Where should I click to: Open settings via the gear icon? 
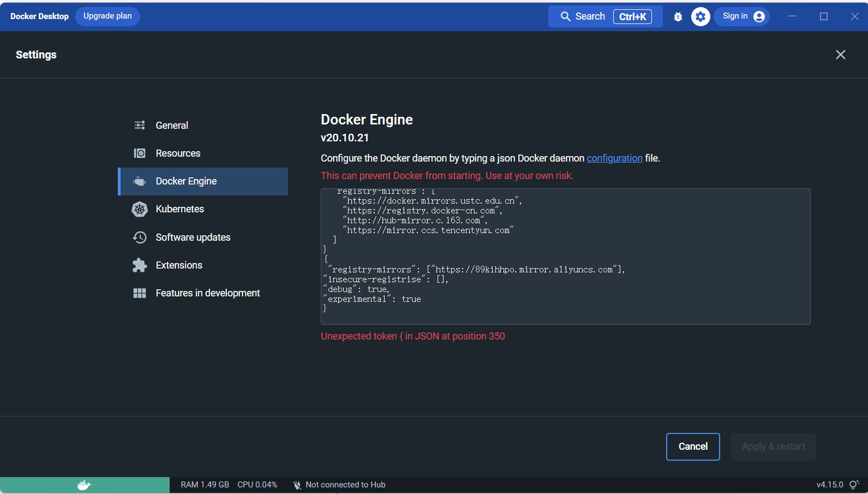coord(701,17)
